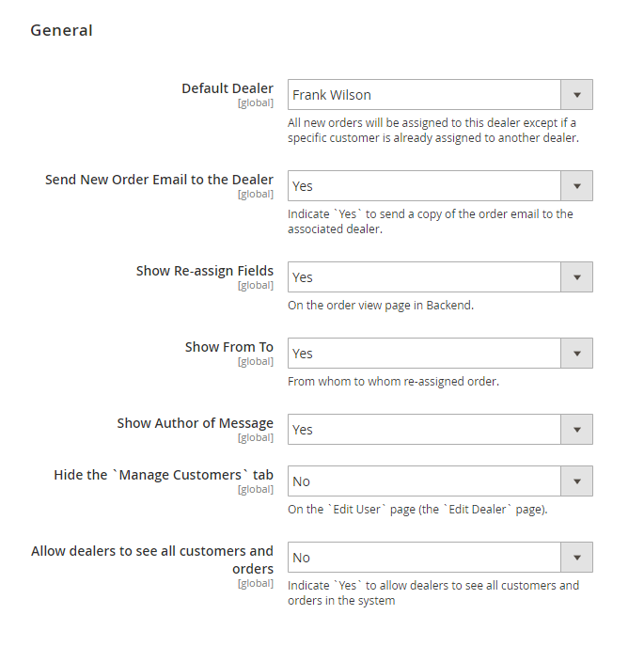Open the Show From To Yes field
Viewport: 644px width, 662px height.
pyautogui.click(x=424, y=354)
